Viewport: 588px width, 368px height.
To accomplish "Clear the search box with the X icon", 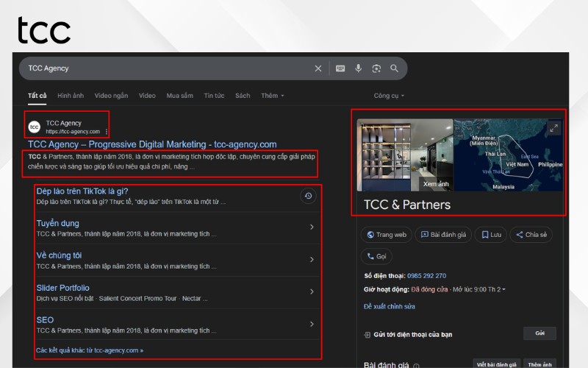I will tap(318, 68).
